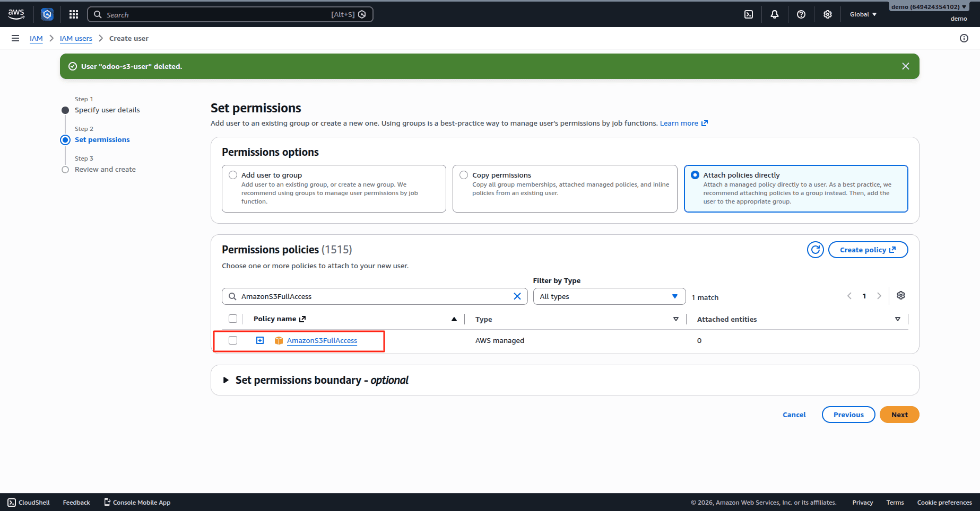Open table preferences gear icon

click(901, 295)
